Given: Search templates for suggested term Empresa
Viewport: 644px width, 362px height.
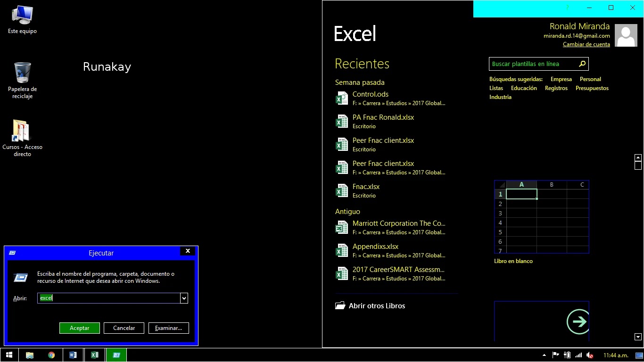Looking at the screenshot, I should click(561, 79).
